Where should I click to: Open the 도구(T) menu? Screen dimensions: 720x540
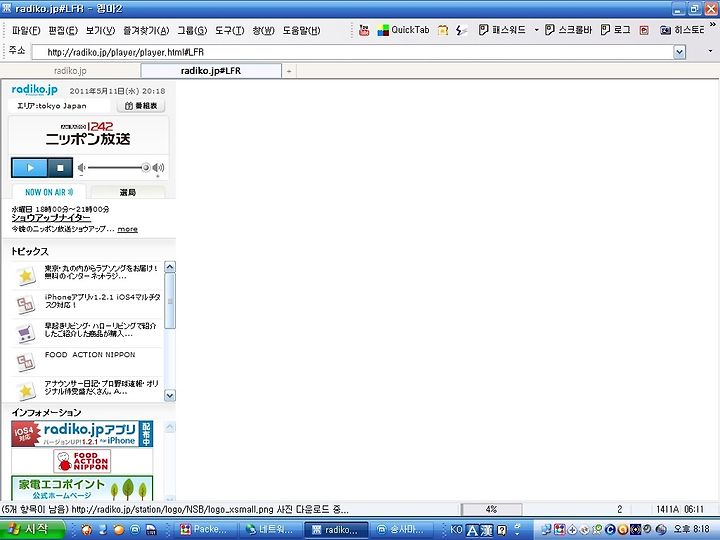tap(229, 31)
